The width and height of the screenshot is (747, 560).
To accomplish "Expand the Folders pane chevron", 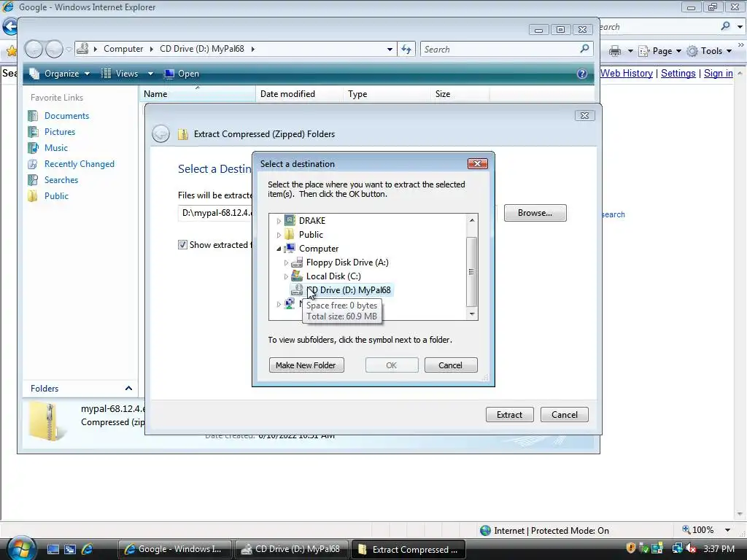I will 128,389.
